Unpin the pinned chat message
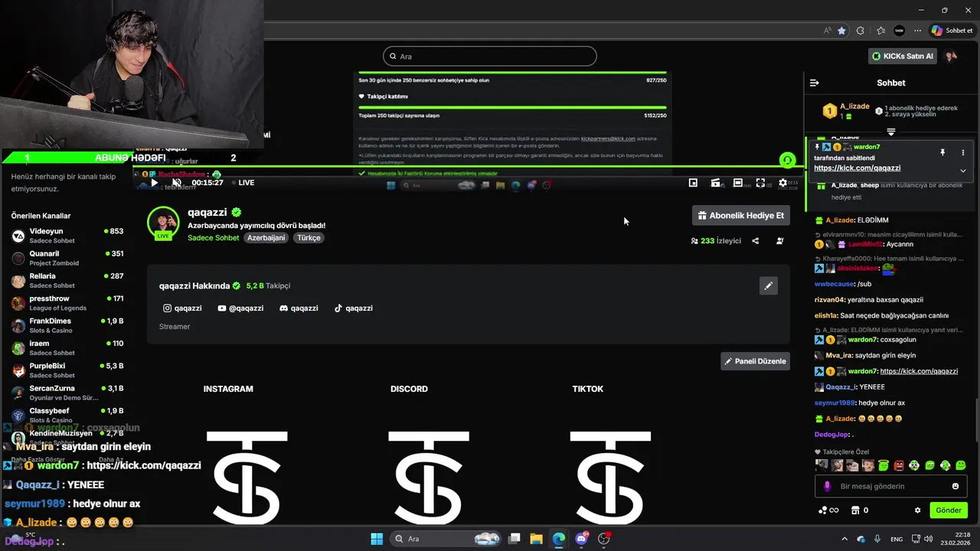Viewport: 980px width, 551px height. [942, 153]
